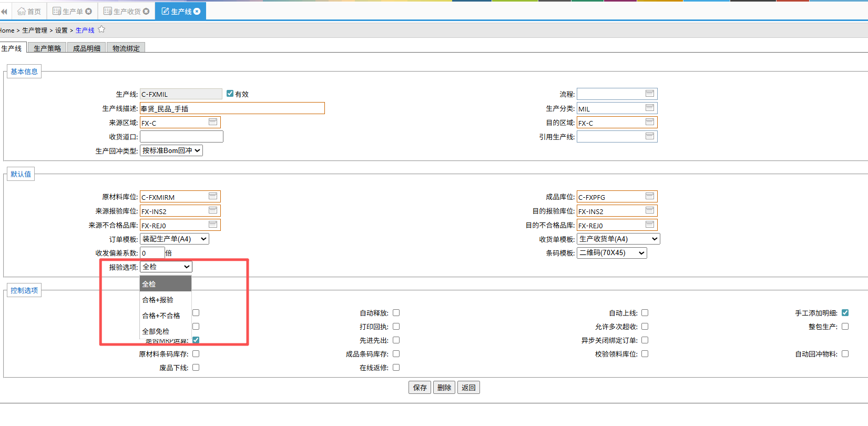Enable the 自动释放 checkbox

click(x=396, y=312)
